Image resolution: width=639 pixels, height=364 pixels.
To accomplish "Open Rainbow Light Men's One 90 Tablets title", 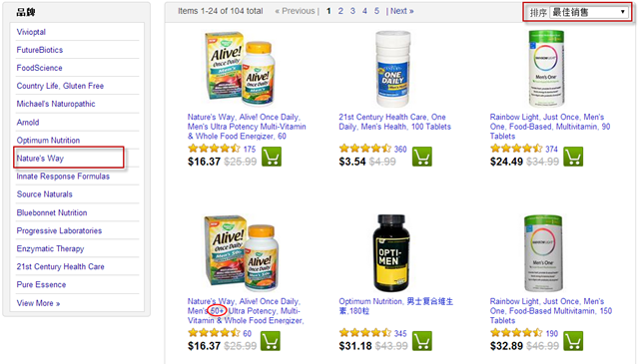I will pyautogui.click(x=550, y=127).
